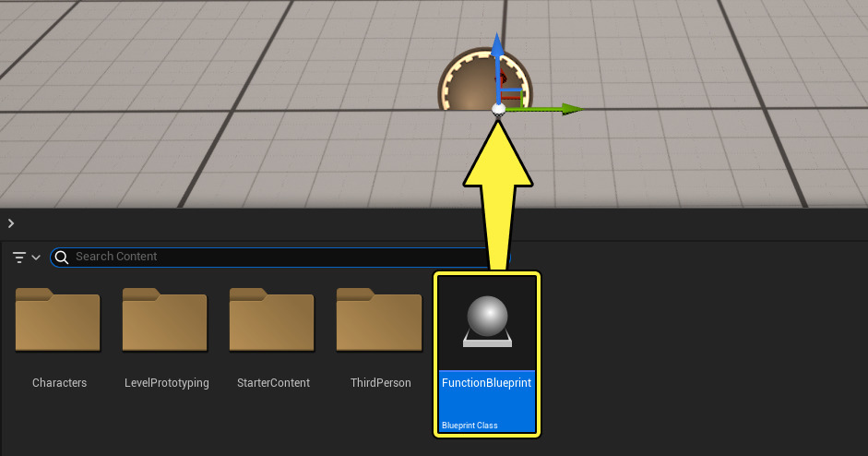Click the white gizmo center sphere
The height and width of the screenshot is (456, 868).
click(x=498, y=109)
